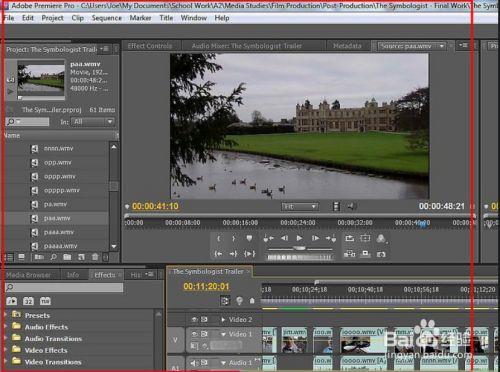Switch to Metadata tab
500x372 pixels.
point(347,46)
